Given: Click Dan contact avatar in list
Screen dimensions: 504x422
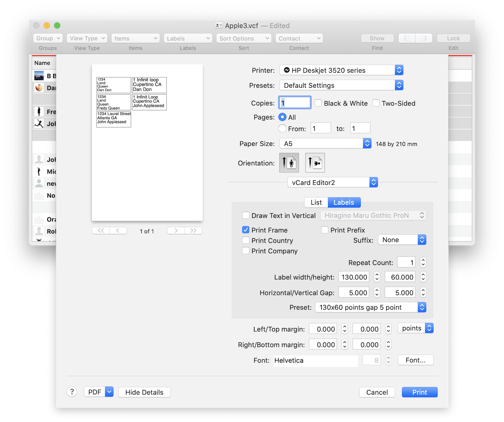Looking at the screenshot, I should click(39, 87).
